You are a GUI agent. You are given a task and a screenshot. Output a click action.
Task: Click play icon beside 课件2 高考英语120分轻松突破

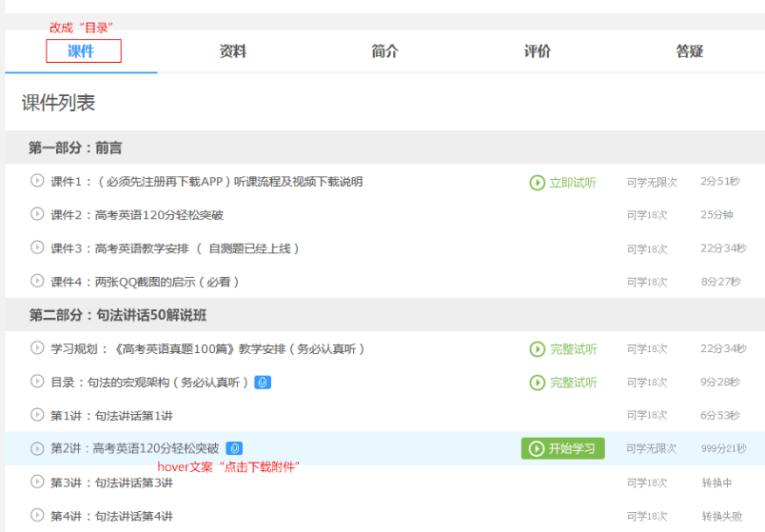(37, 214)
